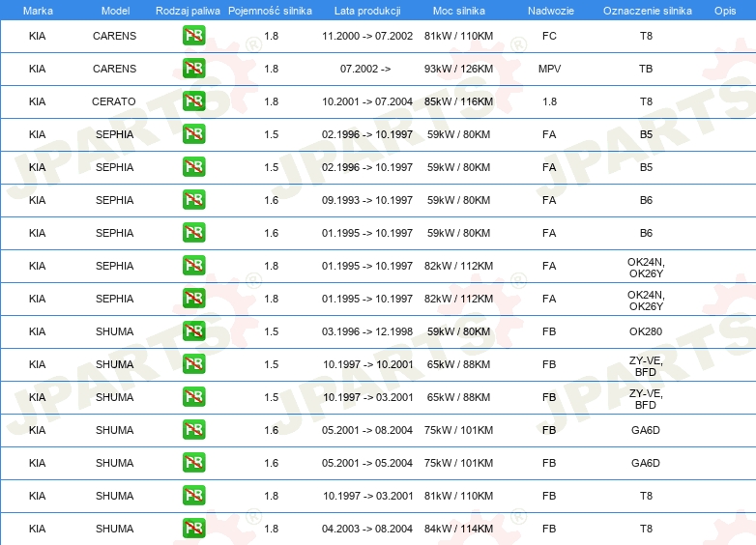Select the '04.2003 -> 08.2004' cell
756x545 pixels.
367,529
